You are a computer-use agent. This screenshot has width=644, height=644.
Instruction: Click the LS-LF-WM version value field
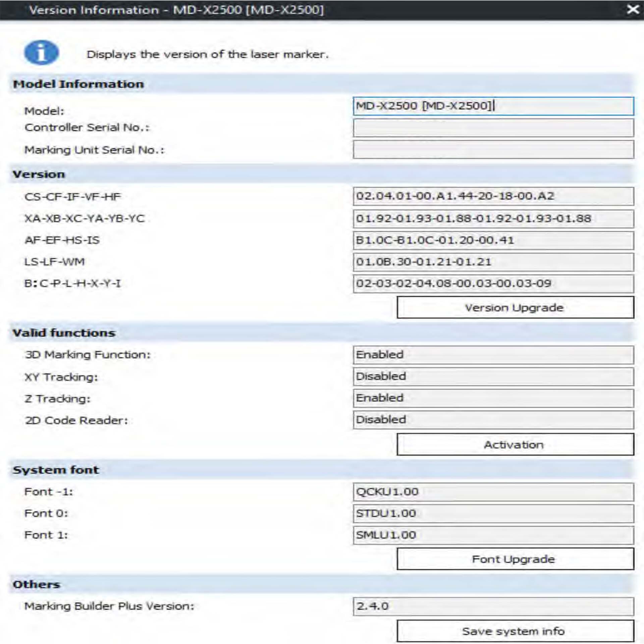click(493, 262)
